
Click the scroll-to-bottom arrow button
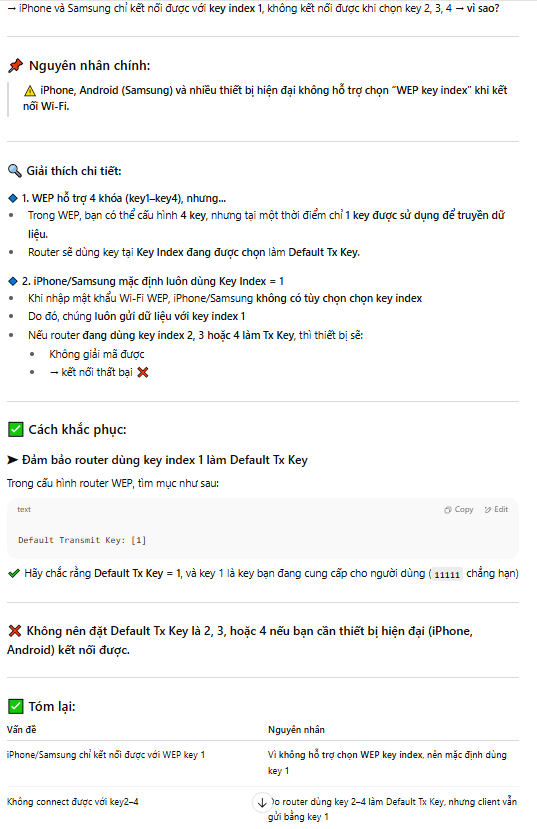[x=262, y=802]
